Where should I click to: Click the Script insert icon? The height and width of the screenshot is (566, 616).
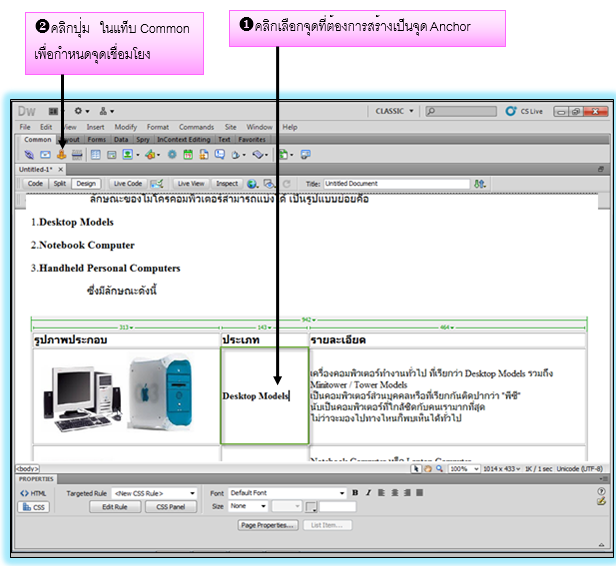(x=258, y=155)
